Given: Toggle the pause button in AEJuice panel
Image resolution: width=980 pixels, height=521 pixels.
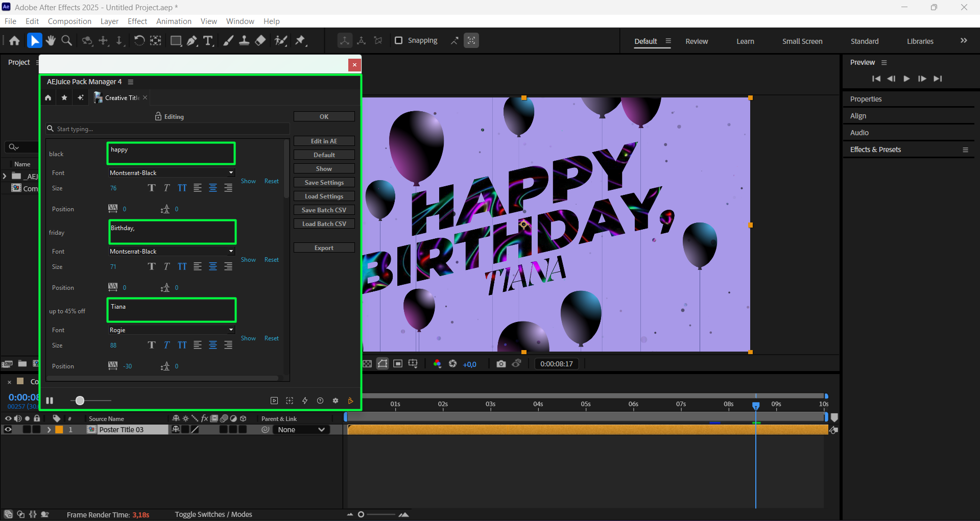Looking at the screenshot, I should [50, 401].
